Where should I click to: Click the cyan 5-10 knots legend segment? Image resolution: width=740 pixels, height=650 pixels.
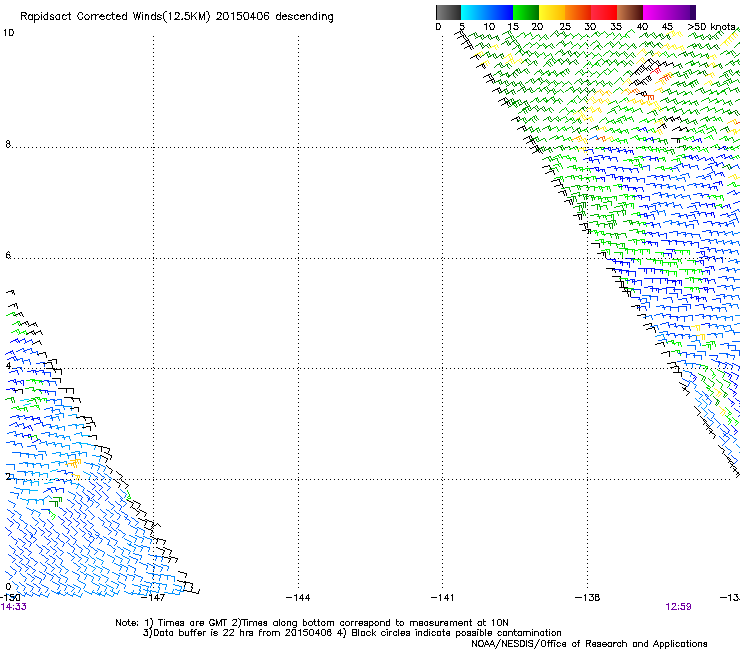point(474,12)
